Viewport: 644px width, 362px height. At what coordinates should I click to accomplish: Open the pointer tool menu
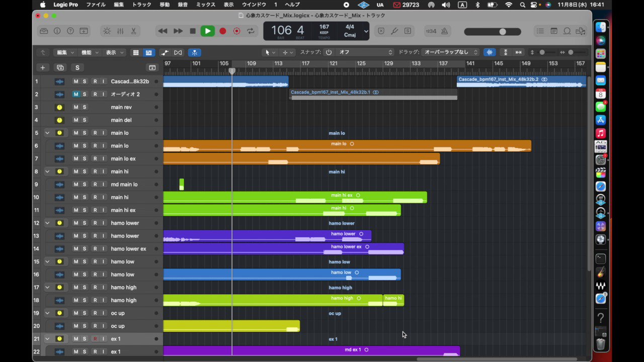pyautogui.click(x=270, y=52)
